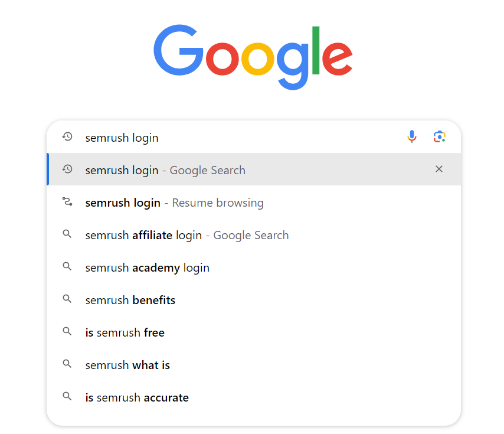Click the search icon next to 'is semrush accurate'
Screen dimensions: 504x434
pos(67,397)
